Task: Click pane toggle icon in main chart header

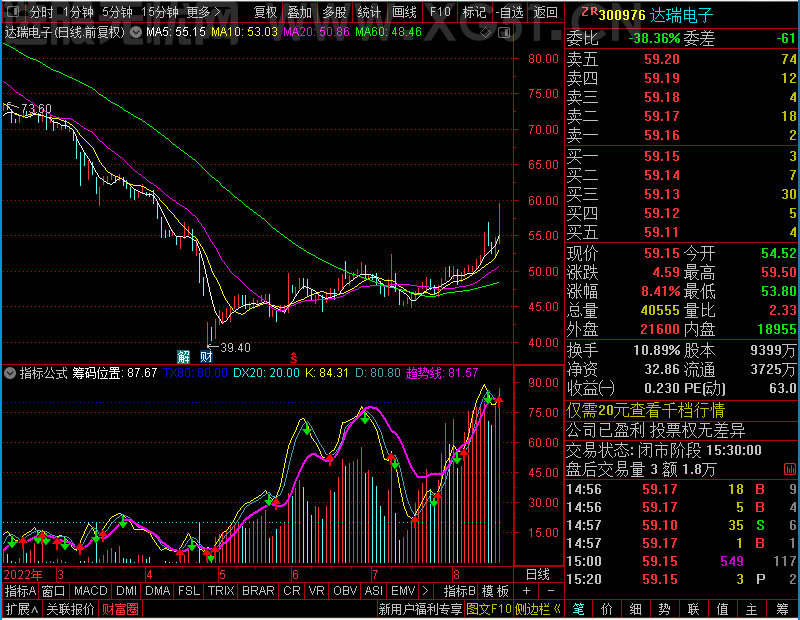Action: click(504, 33)
